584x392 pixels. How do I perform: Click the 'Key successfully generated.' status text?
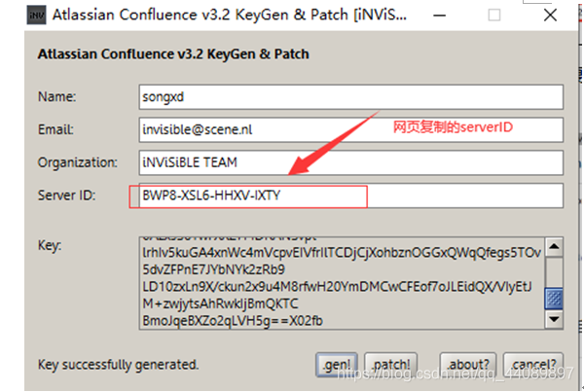tap(118, 365)
